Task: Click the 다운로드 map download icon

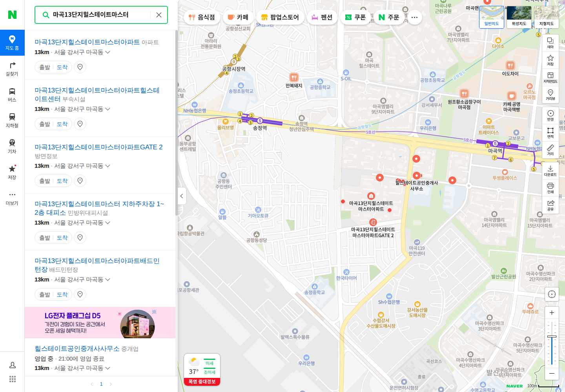Action: tap(550, 171)
